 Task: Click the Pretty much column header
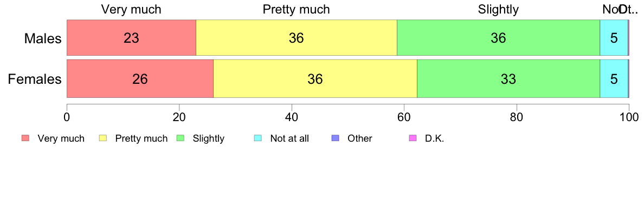pyautogui.click(x=297, y=9)
